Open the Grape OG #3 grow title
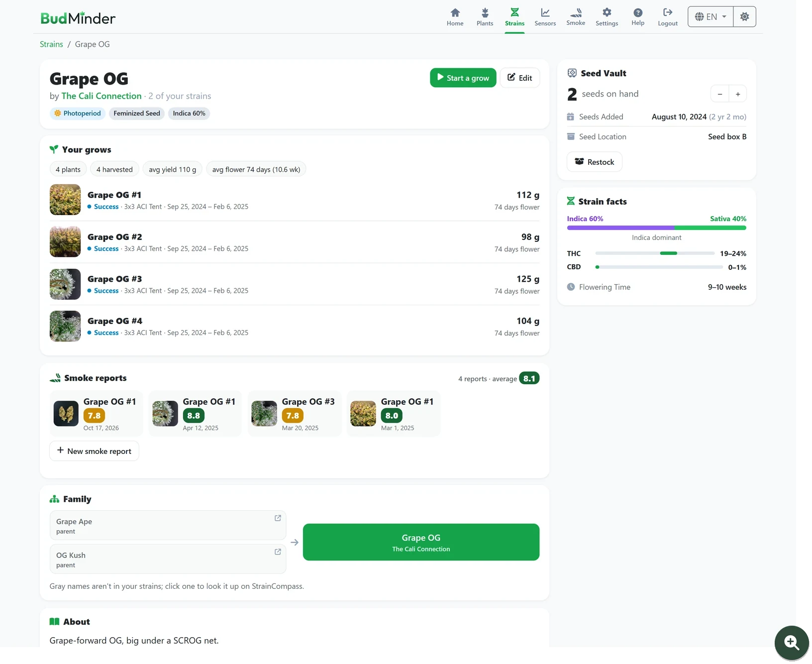The height and width of the screenshot is (664, 812). pyautogui.click(x=114, y=279)
